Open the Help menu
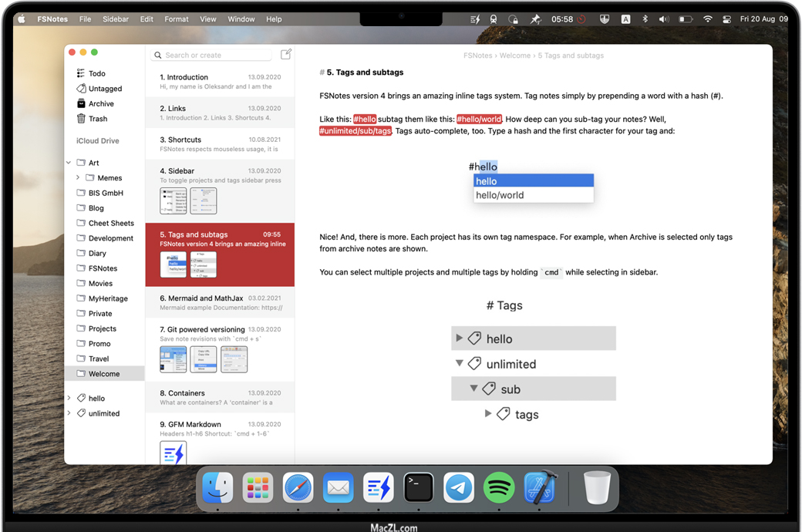The image size is (802, 532). coord(274,19)
